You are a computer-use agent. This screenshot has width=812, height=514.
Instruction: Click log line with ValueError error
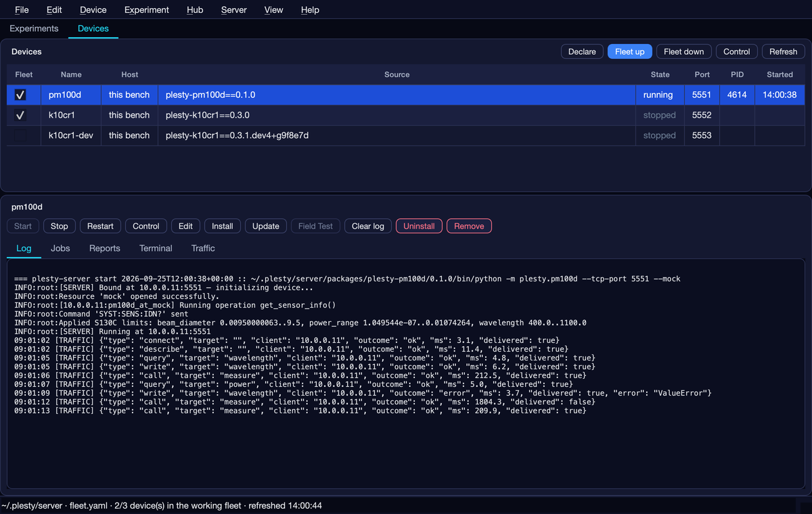tap(363, 393)
